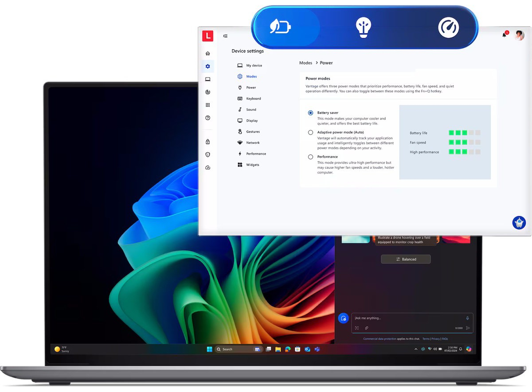Open the security shield sidebar icon
Screen dimensions: 532x392
pos(208,155)
